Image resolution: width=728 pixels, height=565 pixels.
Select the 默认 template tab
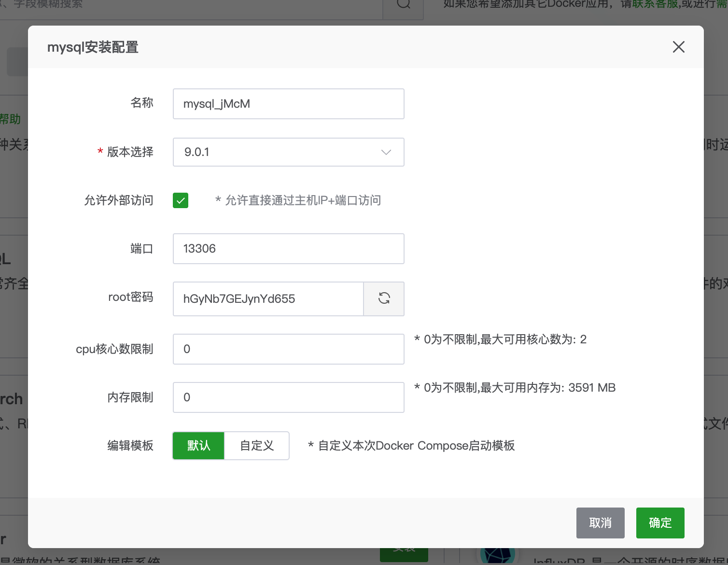point(198,445)
